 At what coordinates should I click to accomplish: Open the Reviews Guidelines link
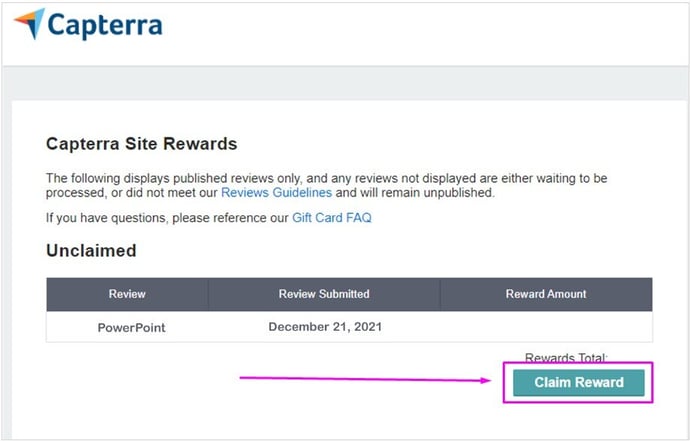click(276, 193)
